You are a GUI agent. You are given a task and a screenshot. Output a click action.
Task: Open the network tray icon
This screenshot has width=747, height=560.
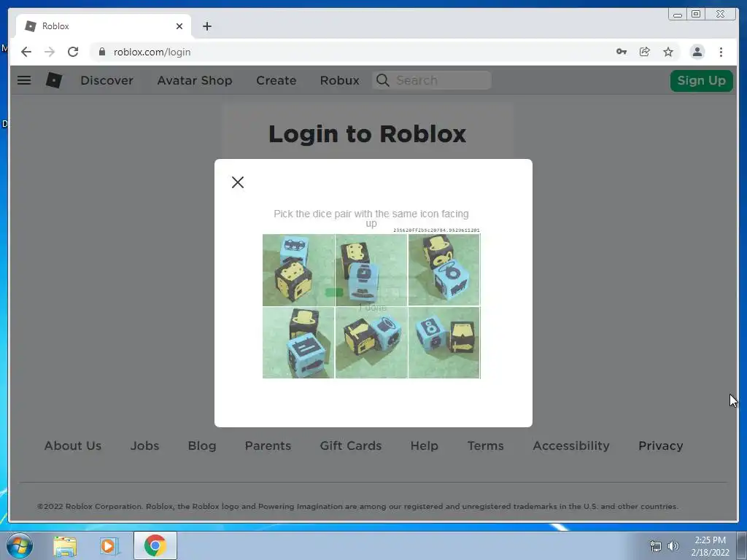pos(656,546)
